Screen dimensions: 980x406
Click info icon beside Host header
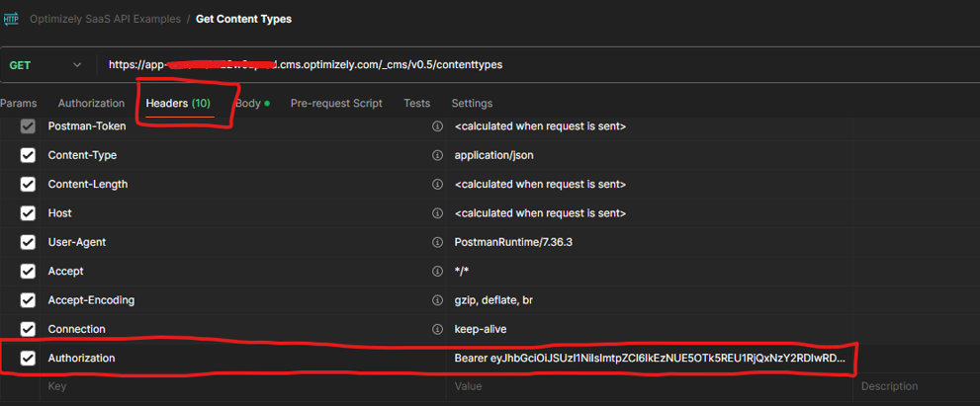pyautogui.click(x=437, y=213)
